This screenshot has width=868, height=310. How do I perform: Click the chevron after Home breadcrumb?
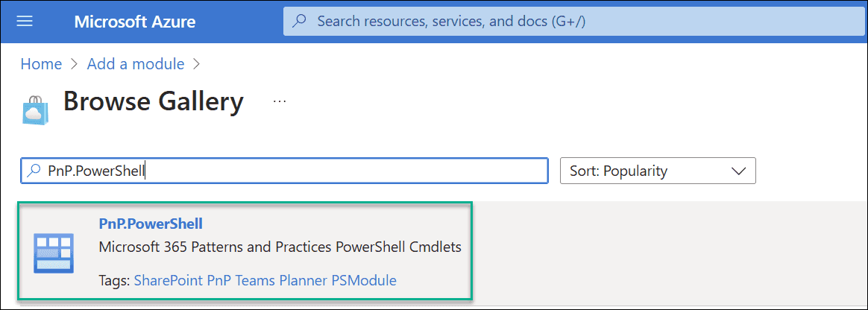tap(75, 64)
